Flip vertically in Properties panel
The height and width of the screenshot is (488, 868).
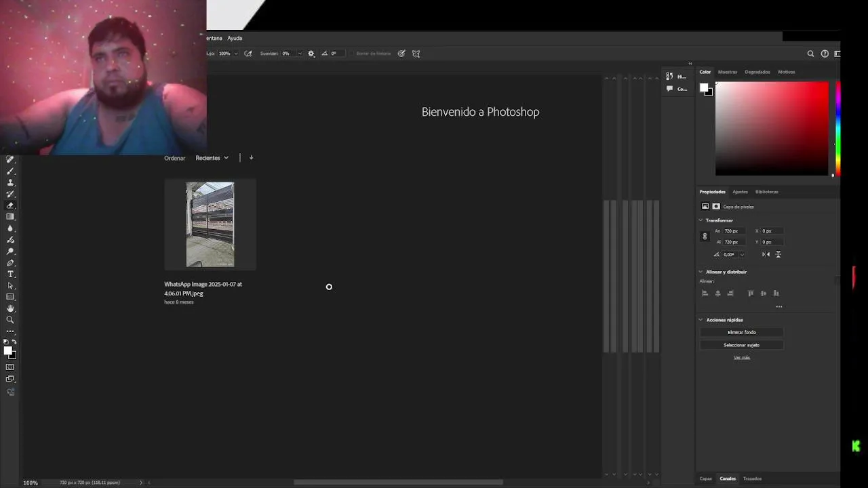778,254
